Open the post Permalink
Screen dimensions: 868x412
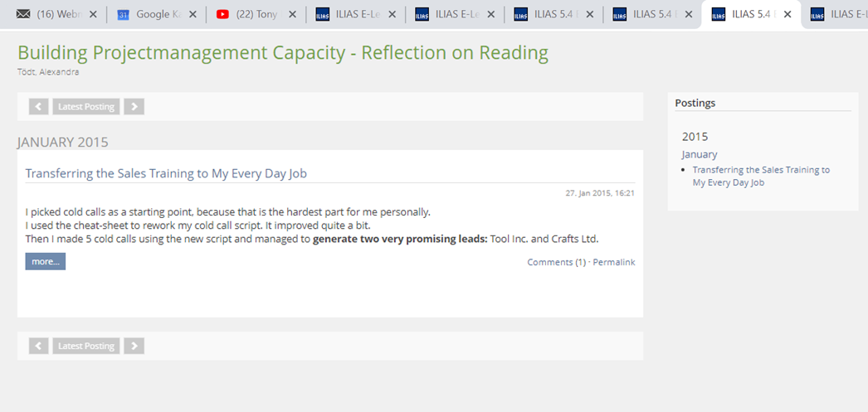tap(613, 262)
